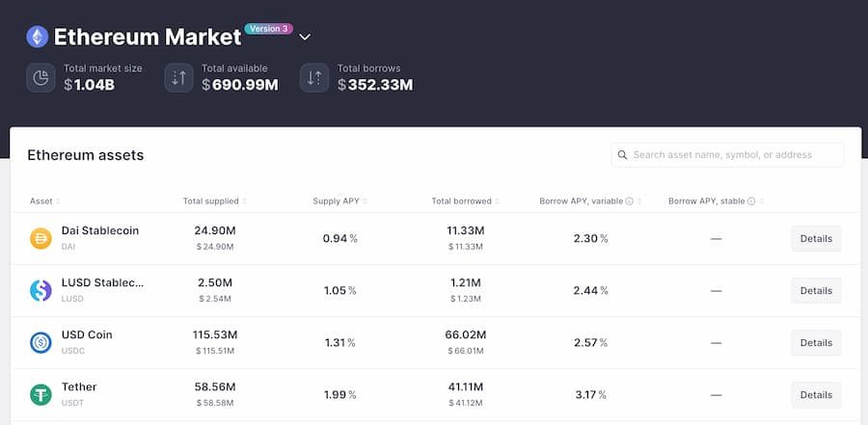The image size is (868, 425).
Task: Click info icon next to Borrow APY, stable
Action: pyautogui.click(x=751, y=201)
